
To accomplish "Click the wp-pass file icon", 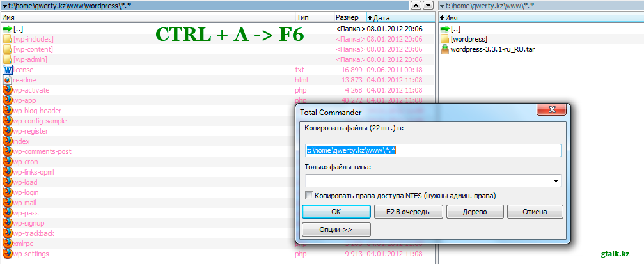I will [x=8, y=213].
